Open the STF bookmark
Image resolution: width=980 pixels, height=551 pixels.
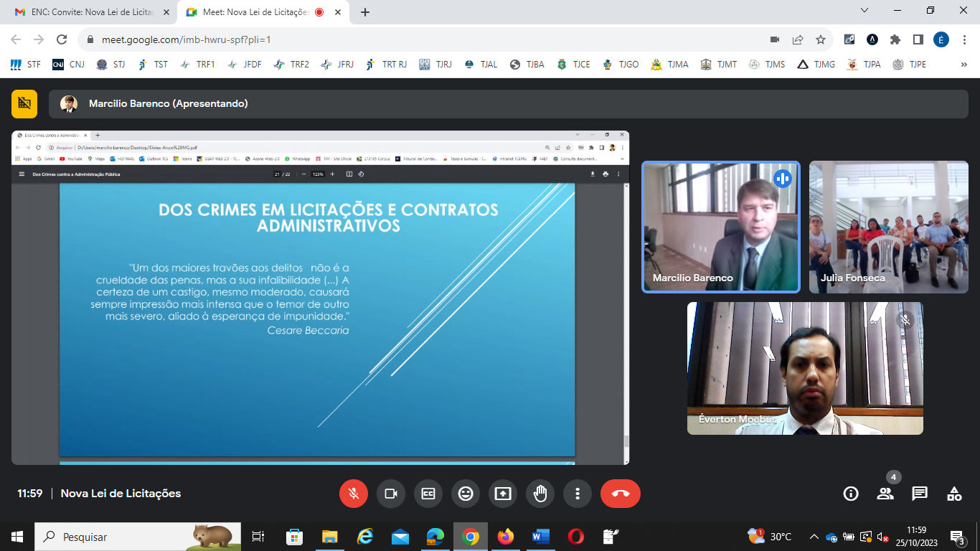click(26, 65)
